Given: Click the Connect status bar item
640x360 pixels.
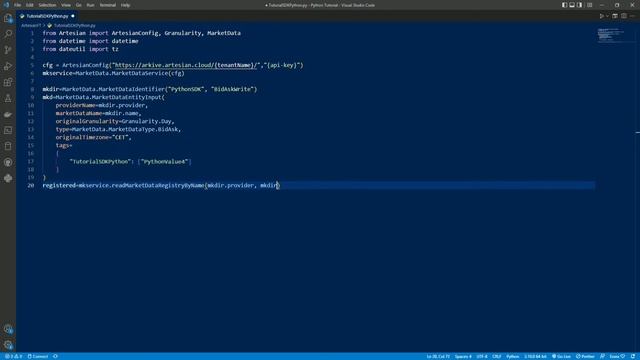Looking at the screenshot, I should [38, 356].
